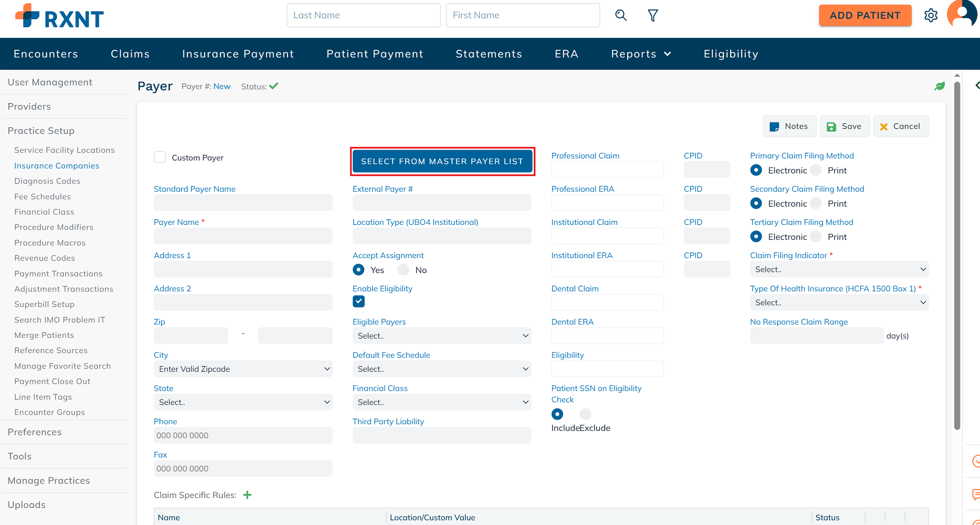Screen dimensions: 980x525
Task: Open the State dropdown
Action: 243,402
